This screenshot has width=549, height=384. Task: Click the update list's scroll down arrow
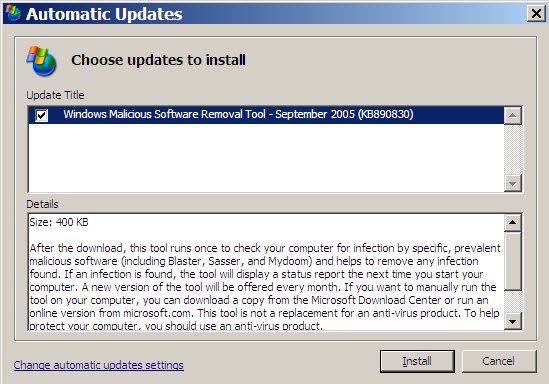click(x=513, y=183)
